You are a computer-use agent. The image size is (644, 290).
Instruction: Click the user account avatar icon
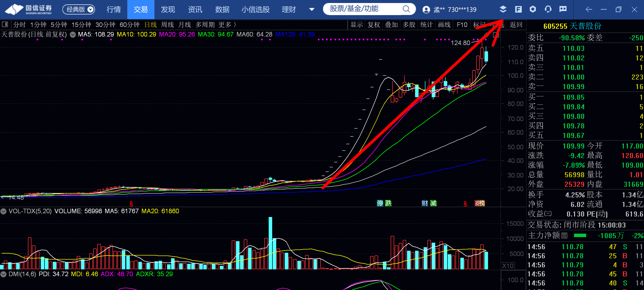(426, 10)
